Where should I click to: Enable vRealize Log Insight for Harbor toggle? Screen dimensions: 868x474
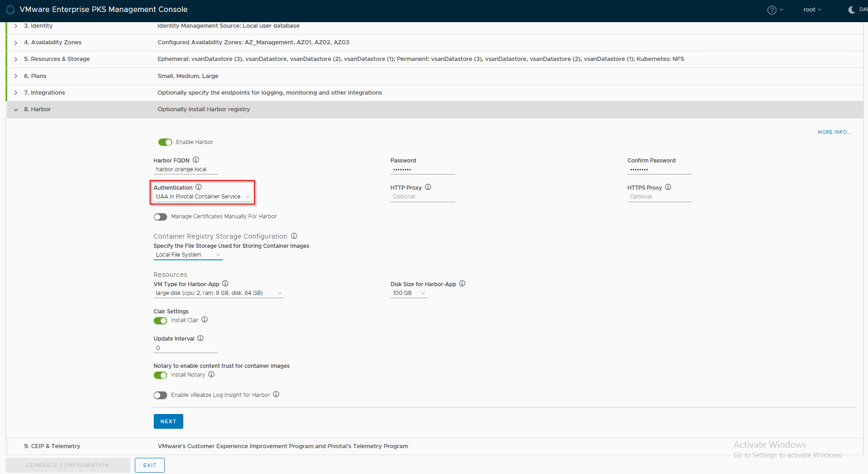pos(160,396)
